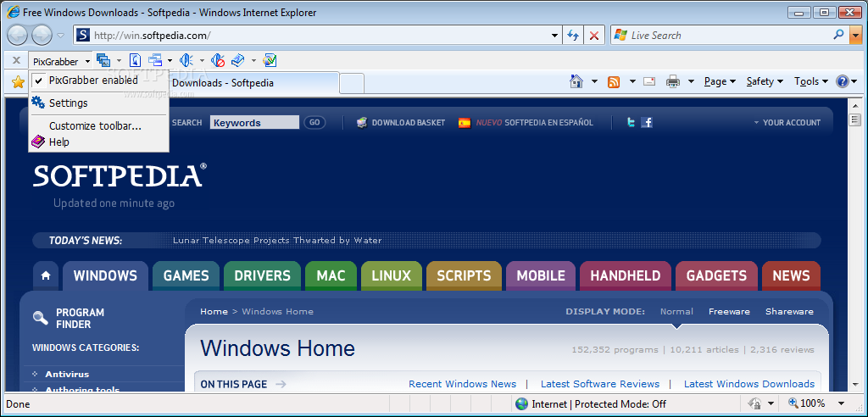Open the recent pages dropdown arrow
This screenshot has height=417, width=868.
(61, 36)
